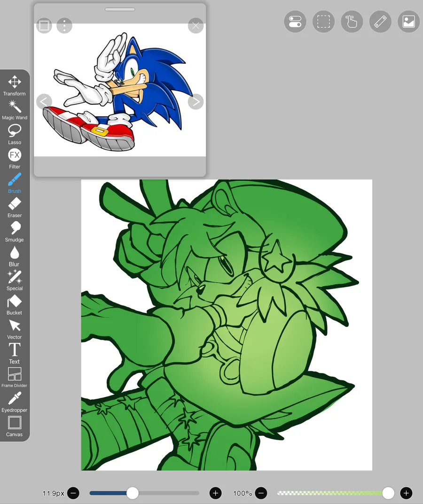Close the reference window

click(196, 26)
